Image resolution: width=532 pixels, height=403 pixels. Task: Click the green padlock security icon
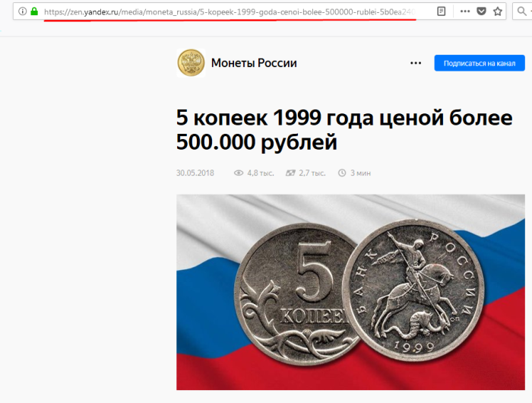pyautogui.click(x=34, y=11)
